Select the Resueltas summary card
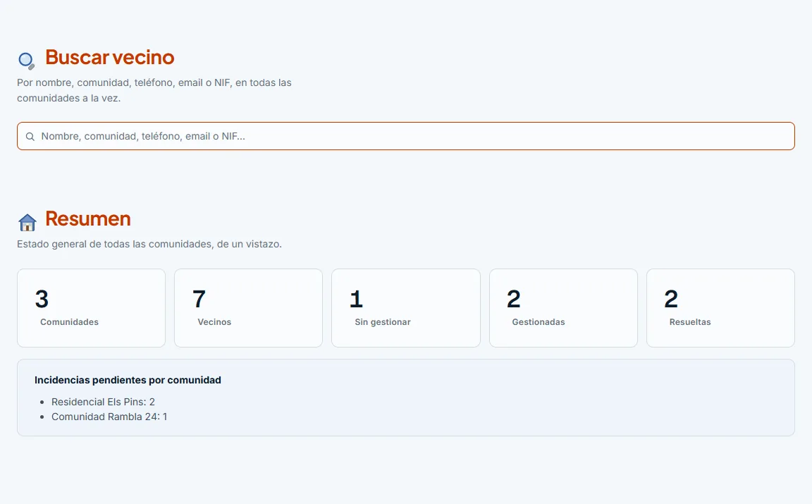The height and width of the screenshot is (504, 812). click(x=720, y=307)
